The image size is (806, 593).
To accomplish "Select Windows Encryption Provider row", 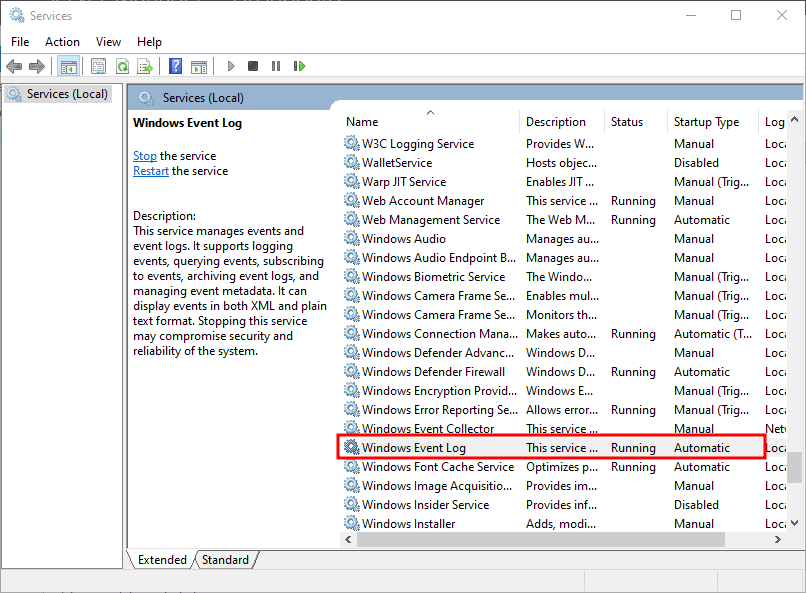I will coord(563,391).
